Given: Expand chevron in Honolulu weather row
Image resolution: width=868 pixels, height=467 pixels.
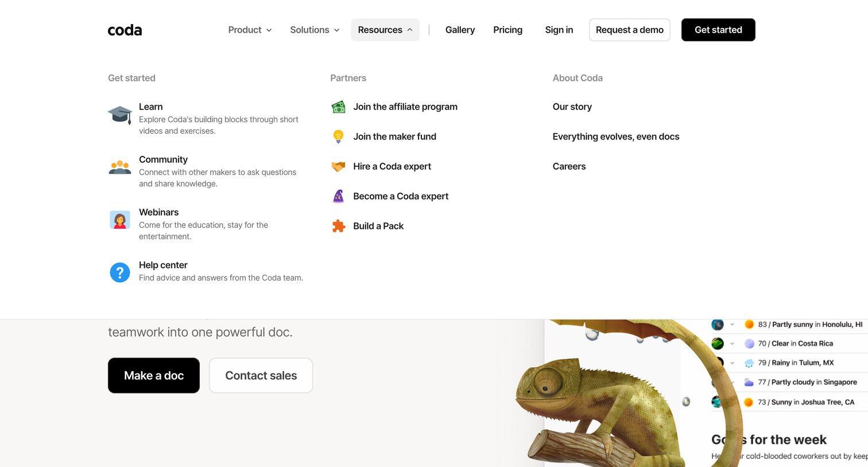Looking at the screenshot, I should pos(733,325).
